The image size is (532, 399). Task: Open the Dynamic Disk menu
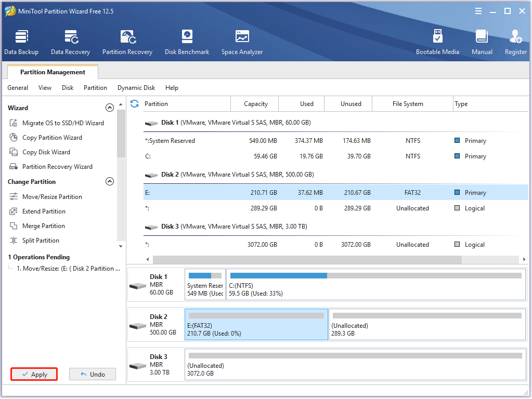(136, 88)
